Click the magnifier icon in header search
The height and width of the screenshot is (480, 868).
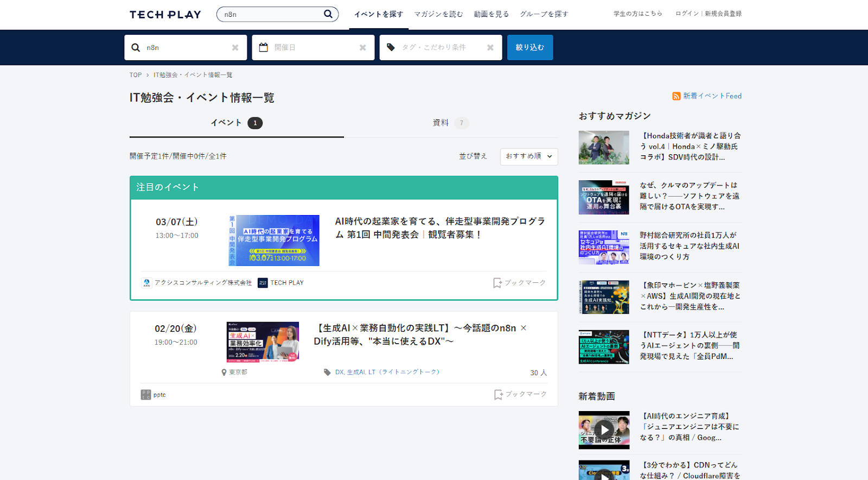click(328, 14)
